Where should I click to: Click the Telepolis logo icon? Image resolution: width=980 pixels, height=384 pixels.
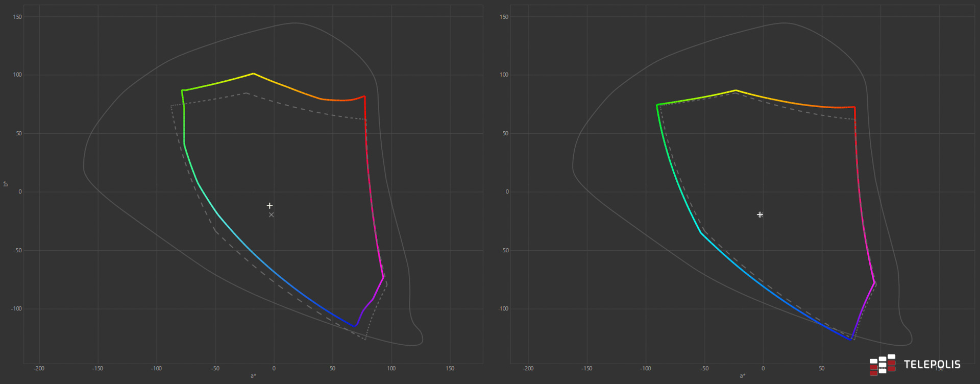coord(883,365)
